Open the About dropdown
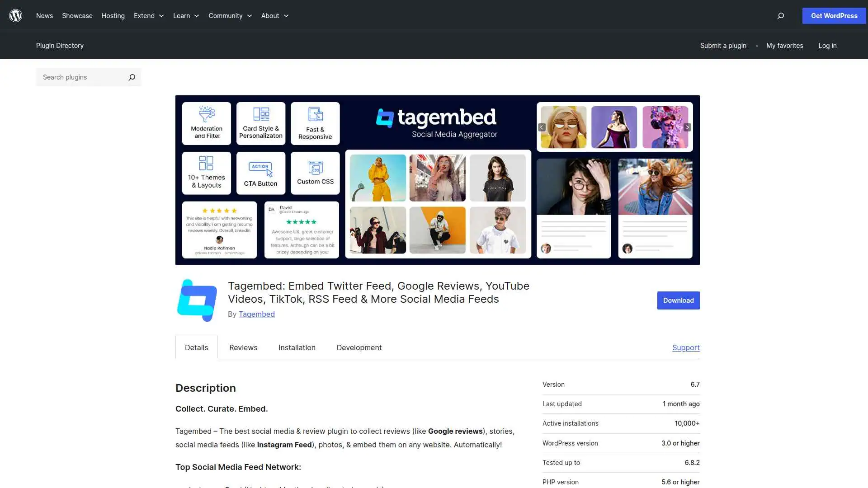Viewport: 868px width, 488px height. click(x=274, y=16)
